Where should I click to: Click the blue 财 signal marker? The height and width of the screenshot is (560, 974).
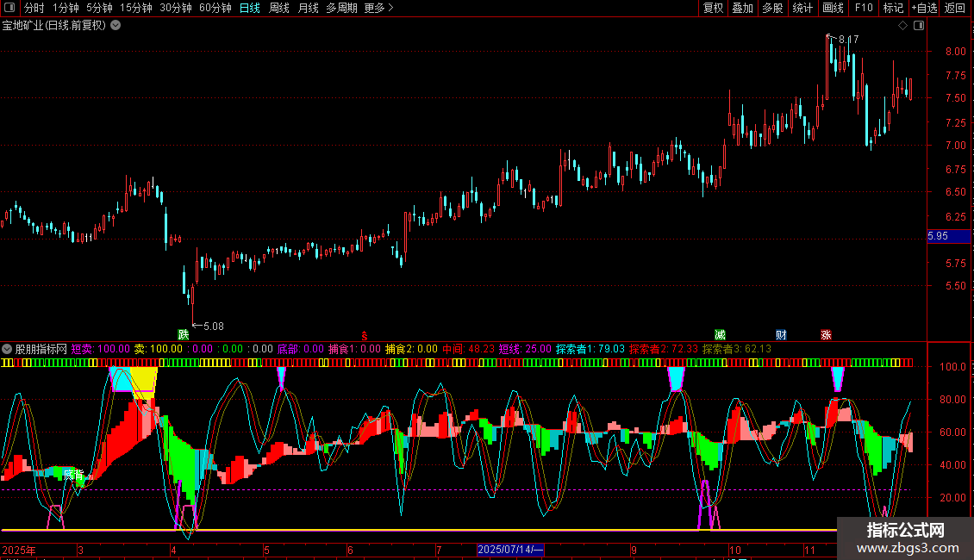pos(781,334)
